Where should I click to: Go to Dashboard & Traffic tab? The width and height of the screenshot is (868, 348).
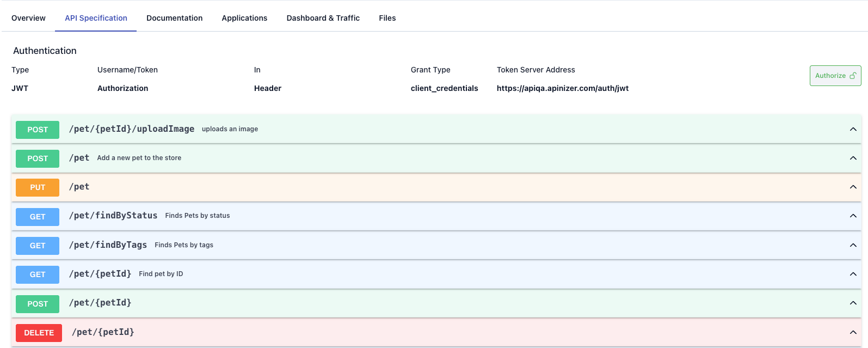pos(323,18)
